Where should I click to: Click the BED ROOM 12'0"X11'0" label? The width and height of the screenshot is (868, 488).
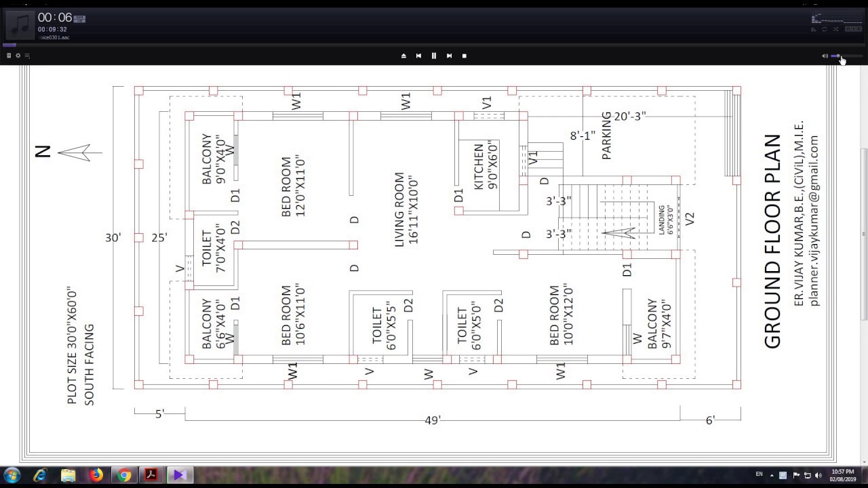coord(292,186)
